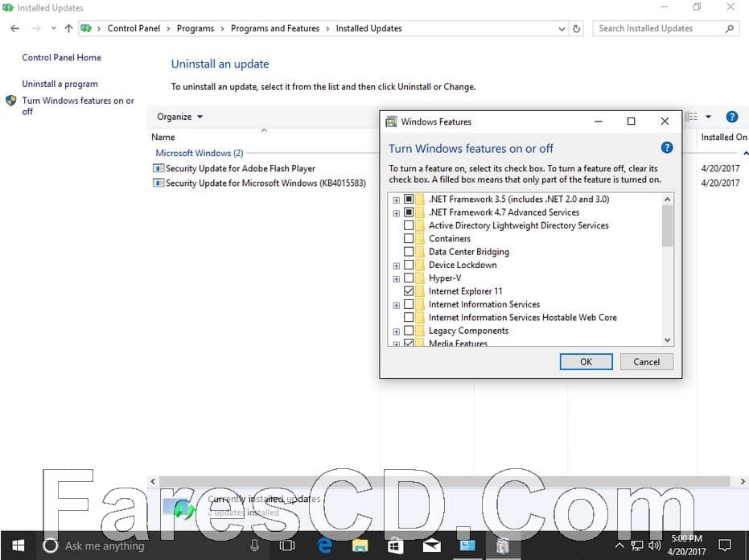
Task: Open the address bar history dropdown
Action: [x=562, y=29]
